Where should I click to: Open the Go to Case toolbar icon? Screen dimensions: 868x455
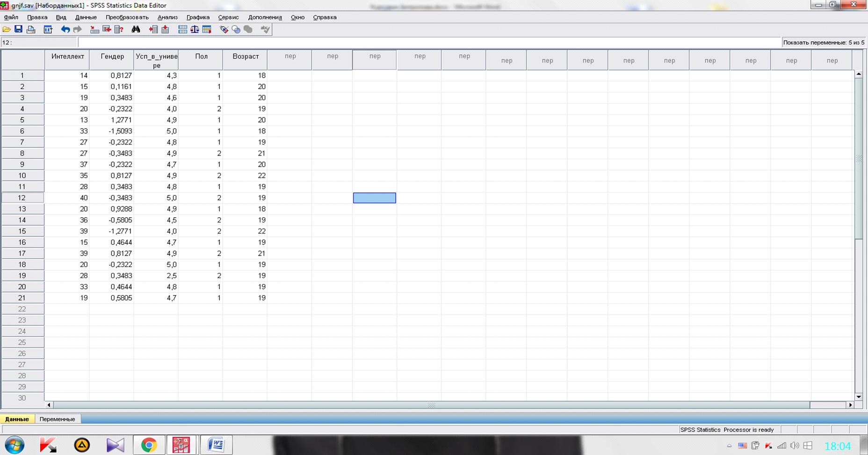[94, 29]
